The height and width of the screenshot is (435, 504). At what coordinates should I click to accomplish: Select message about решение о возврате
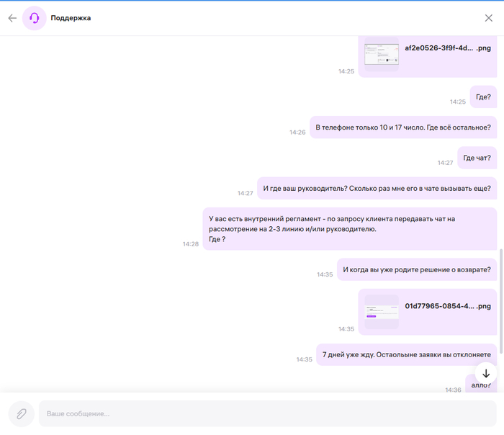point(416,270)
